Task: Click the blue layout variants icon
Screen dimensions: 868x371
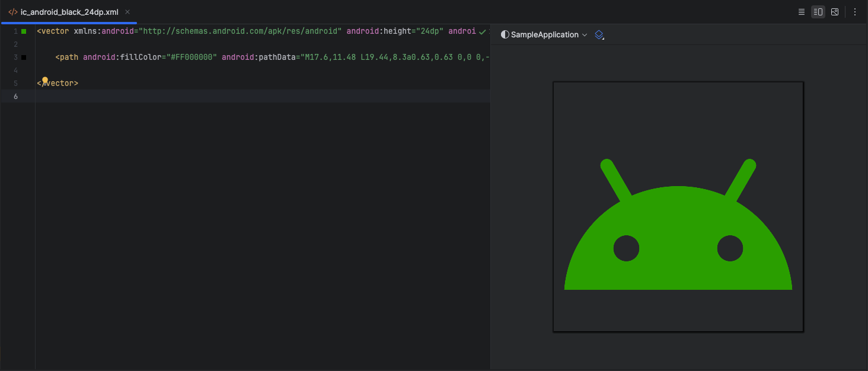Action: 599,34
